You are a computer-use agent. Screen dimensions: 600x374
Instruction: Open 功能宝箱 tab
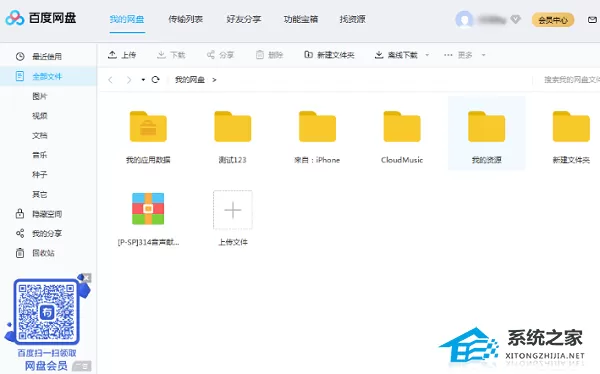click(x=301, y=19)
